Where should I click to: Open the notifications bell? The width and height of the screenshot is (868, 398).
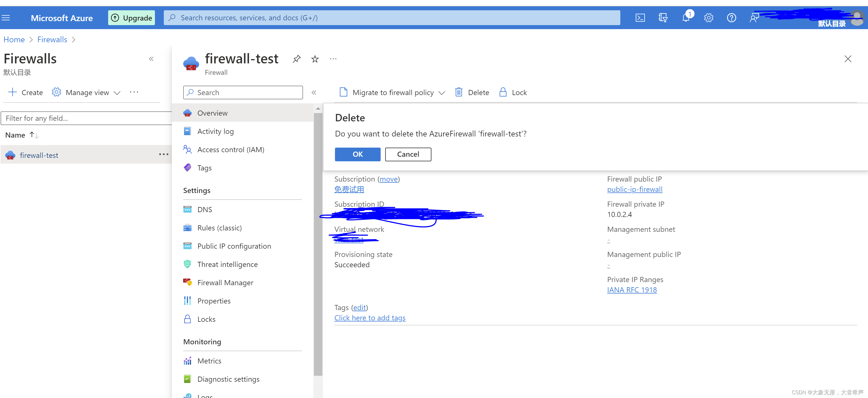(686, 17)
